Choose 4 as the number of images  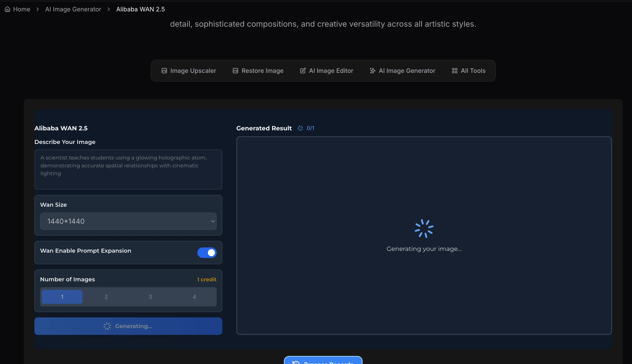pyautogui.click(x=194, y=297)
